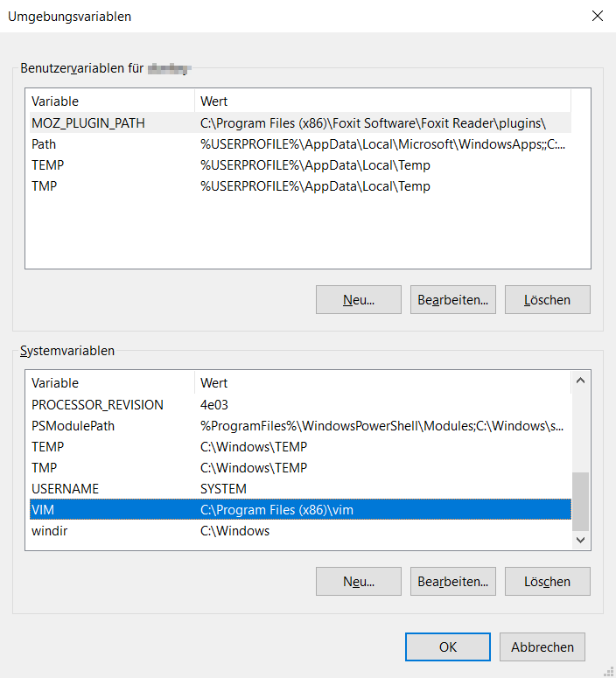Select user TMP variable with %USERPROFILE% value

coord(300,186)
